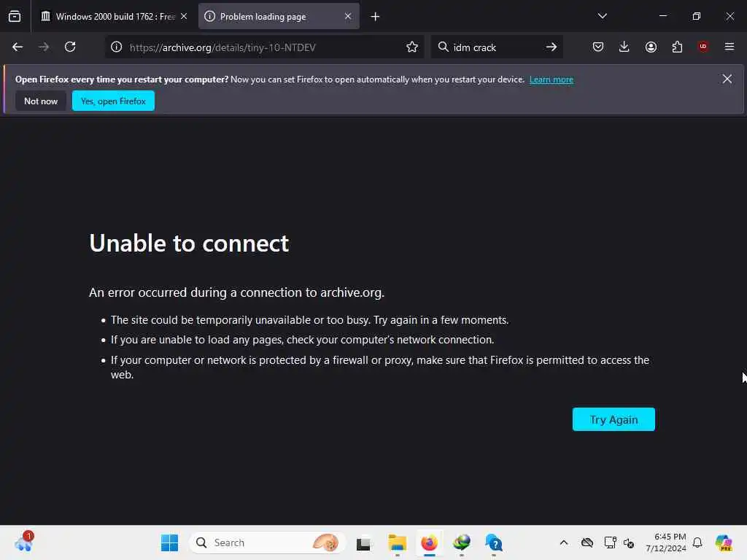Launch Copilot preview from taskbar
Viewport: 747px width, 560px height.
(x=724, y=542)
